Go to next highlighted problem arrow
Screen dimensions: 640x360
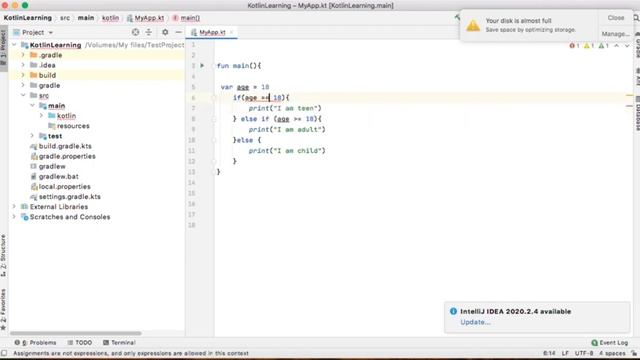click(x=627, y=46)
